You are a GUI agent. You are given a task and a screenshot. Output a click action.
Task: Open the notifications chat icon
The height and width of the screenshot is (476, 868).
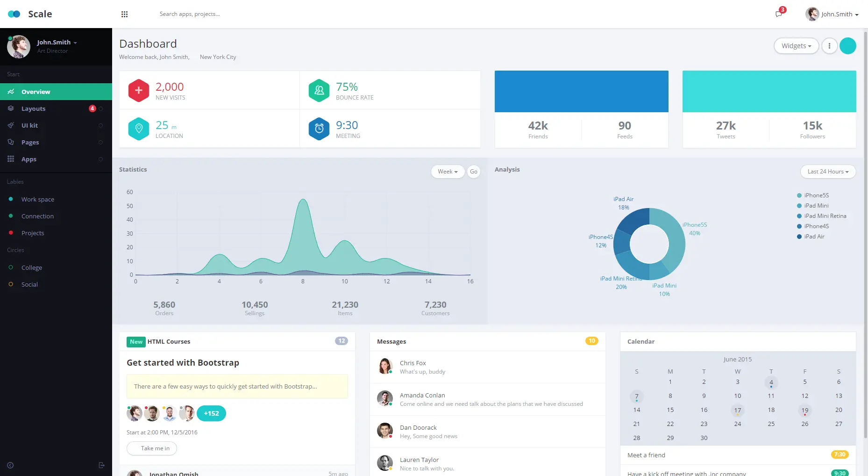coord(778,14)
